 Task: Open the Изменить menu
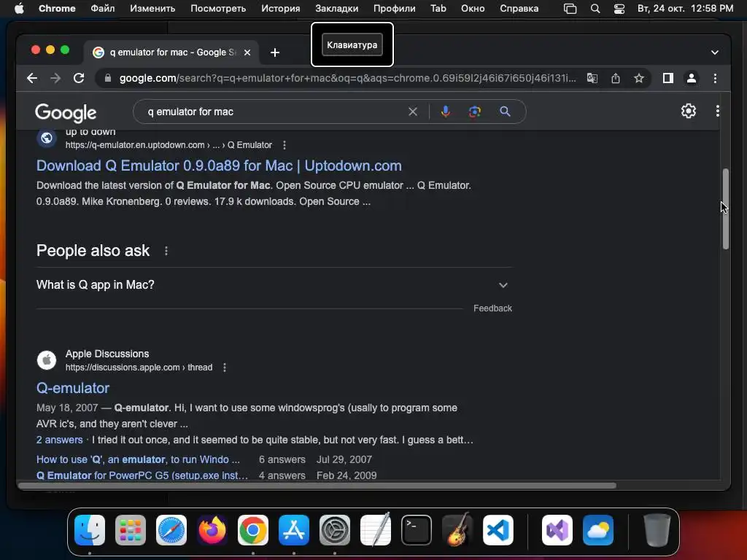[152, 9]
